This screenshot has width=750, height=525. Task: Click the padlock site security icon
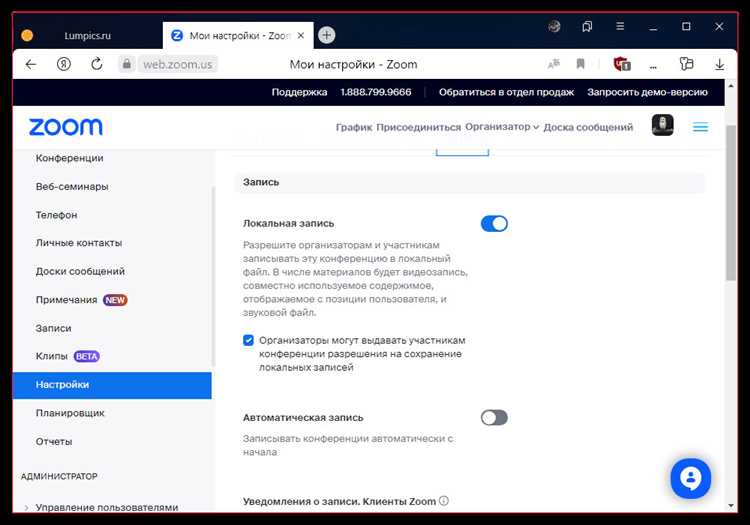tap(127, 64)
